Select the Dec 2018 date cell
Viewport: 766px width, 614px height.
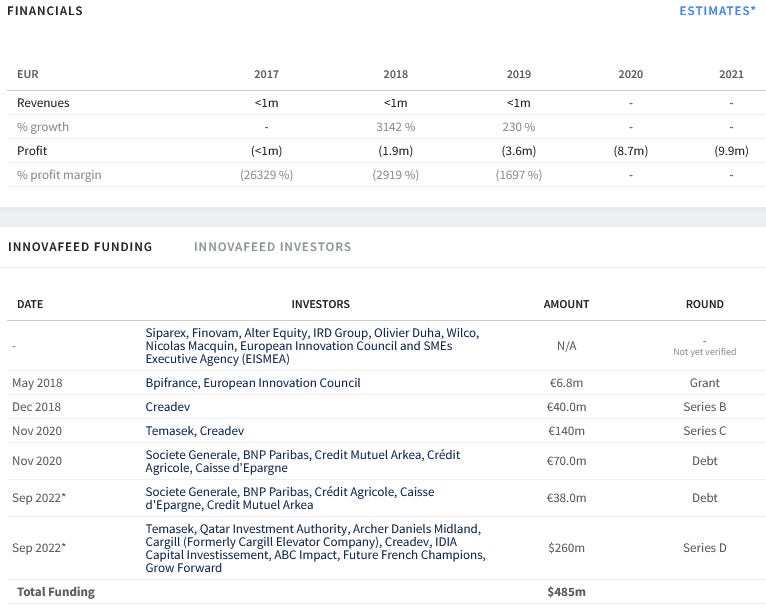click(x=37, y=407)
